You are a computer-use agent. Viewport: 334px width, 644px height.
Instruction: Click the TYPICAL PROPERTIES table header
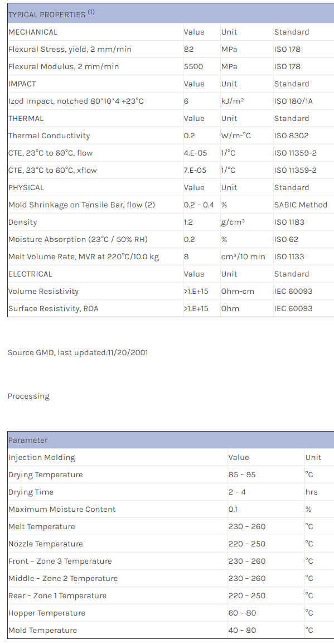point(171,13)
